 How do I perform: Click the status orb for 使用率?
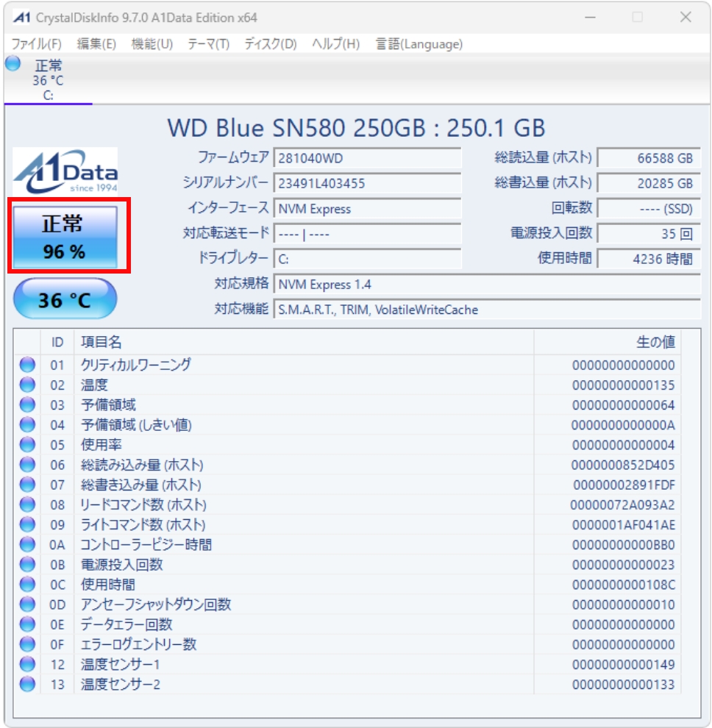coord(27,444)
